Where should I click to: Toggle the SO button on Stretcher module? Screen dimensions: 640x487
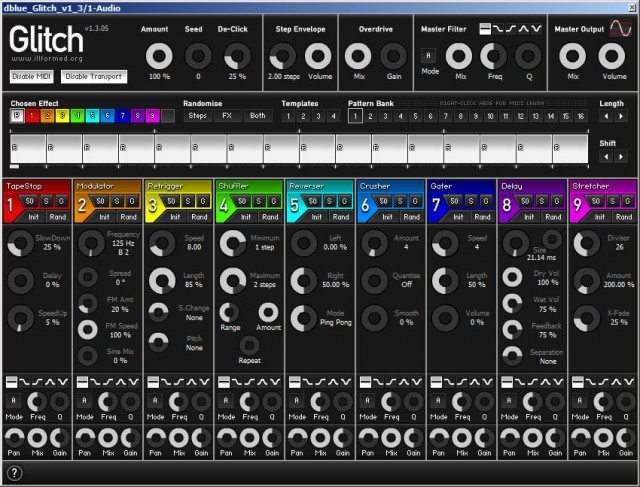596,201
